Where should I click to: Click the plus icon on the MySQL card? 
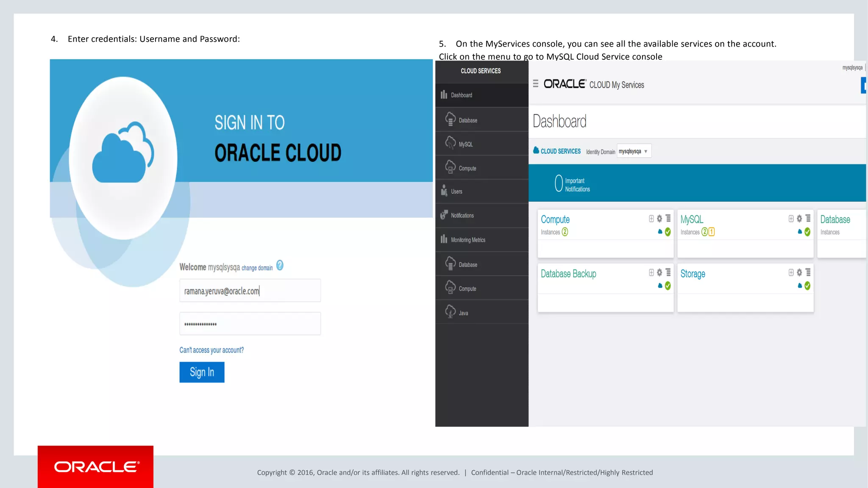pyautogui.click(x=791, y=219)
